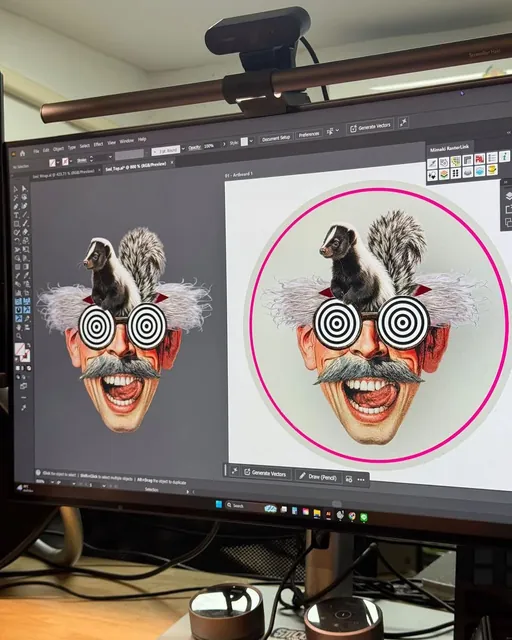Click the green info 'i' icon in RasterLink panel
The height and width of the screenshot is (640, 512).
pyautogui.click(x=505, y=156)
